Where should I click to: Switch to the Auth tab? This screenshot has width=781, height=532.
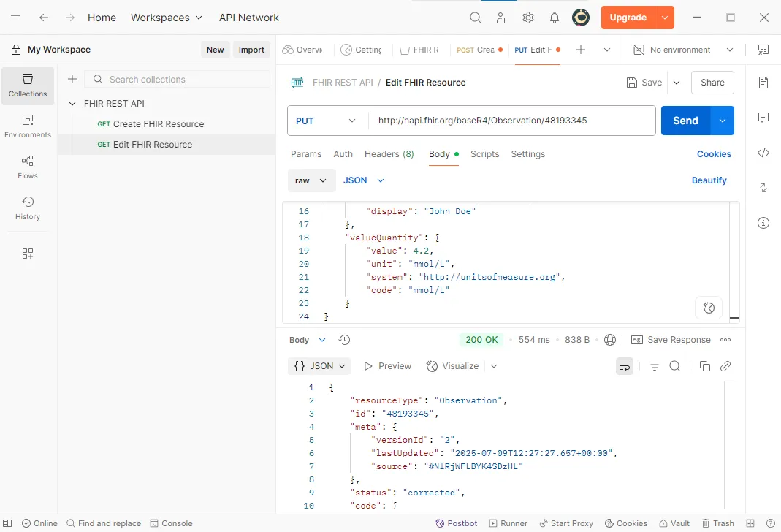(343, 154)
